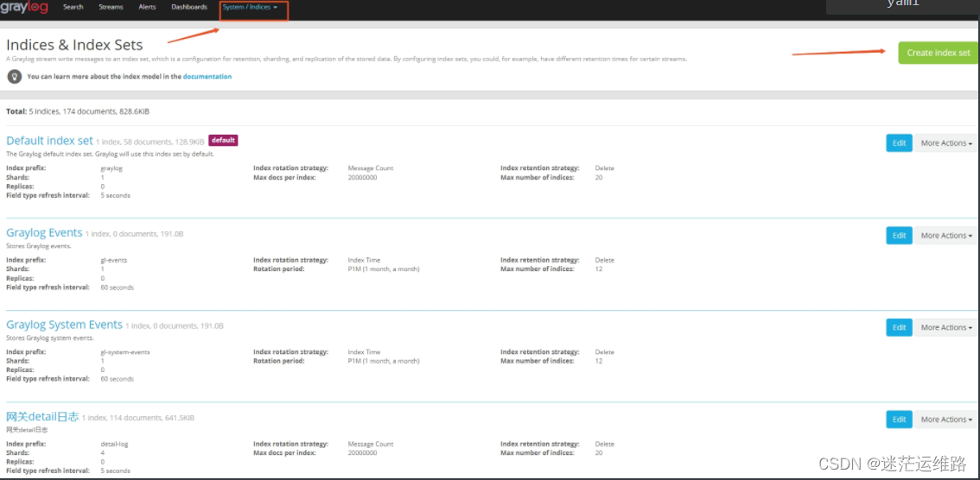Click Graylog Events' Max number of indices 12

tap(599, 269)
